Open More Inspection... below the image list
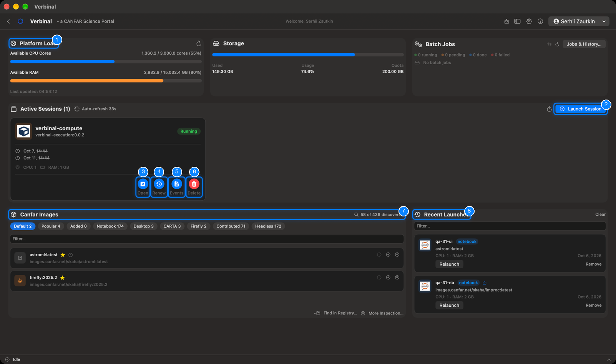Viewport: 616px width, 364px height. (382, 313)
